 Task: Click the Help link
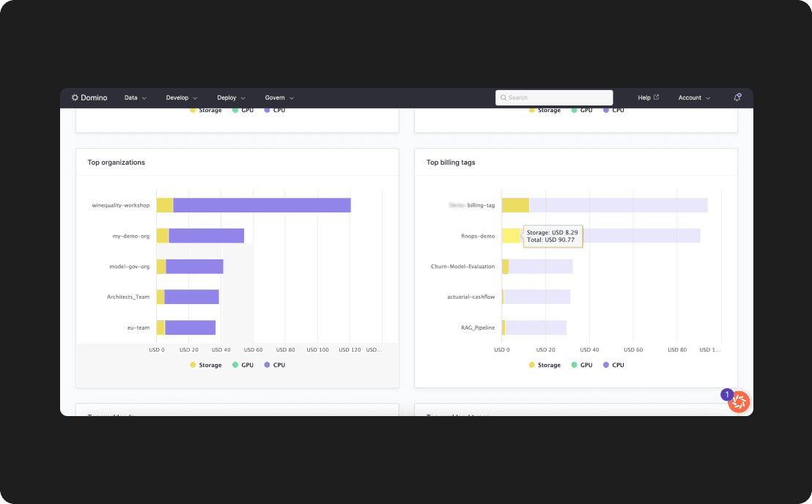tap(646, 97)
